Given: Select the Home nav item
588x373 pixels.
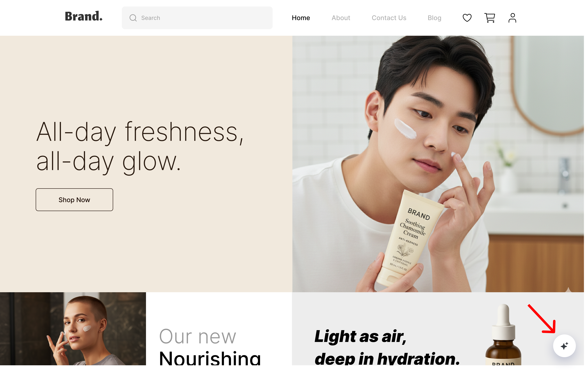Looking at the screenshot, I should click(x=301, y=18).
